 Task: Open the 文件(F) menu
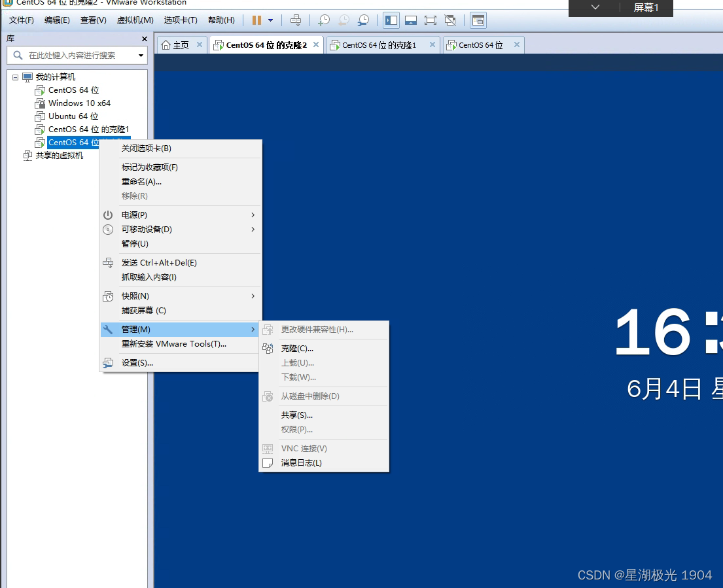point(22,20)
